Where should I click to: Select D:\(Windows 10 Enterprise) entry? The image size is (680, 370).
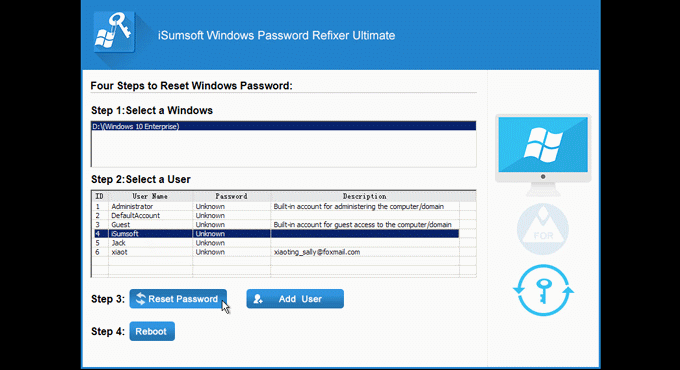284,126
